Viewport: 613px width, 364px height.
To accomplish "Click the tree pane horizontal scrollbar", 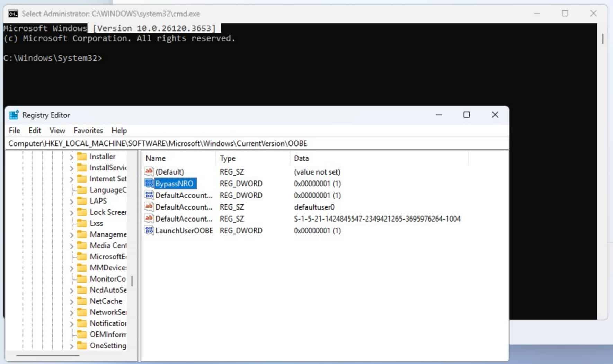I will (48, 355).
